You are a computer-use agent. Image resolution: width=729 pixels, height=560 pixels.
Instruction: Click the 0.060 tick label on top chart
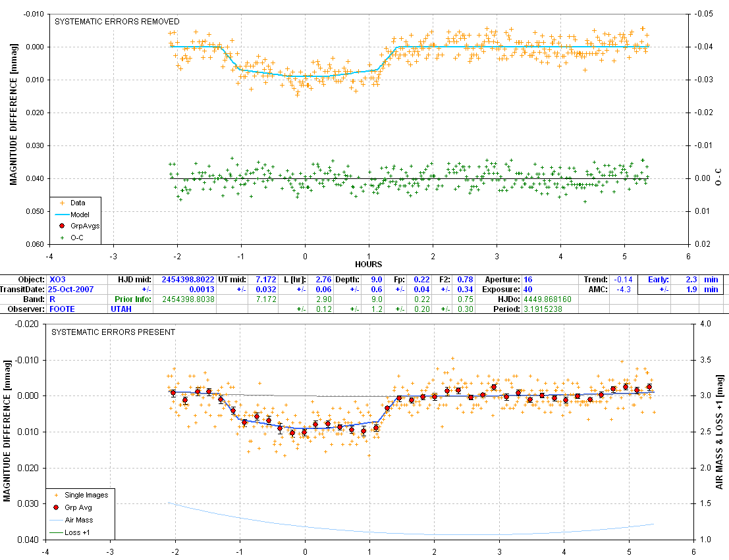(34, 244)
